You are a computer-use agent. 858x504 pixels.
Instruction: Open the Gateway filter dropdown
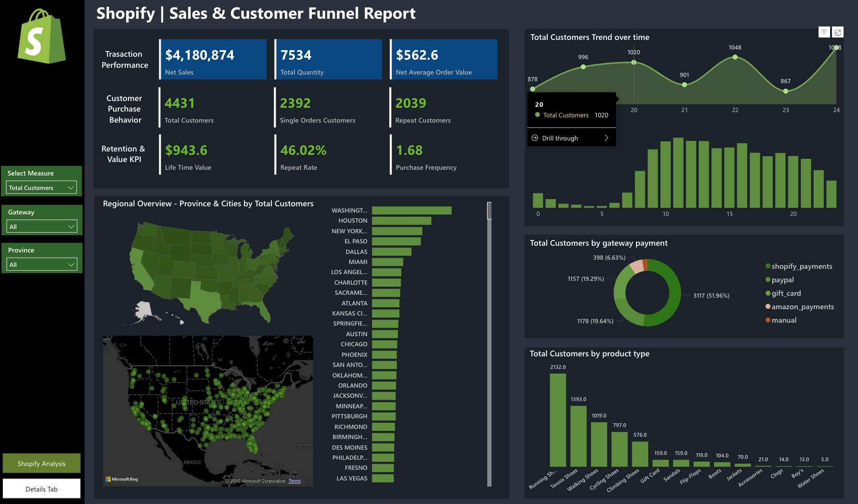(x=41, y=227)
